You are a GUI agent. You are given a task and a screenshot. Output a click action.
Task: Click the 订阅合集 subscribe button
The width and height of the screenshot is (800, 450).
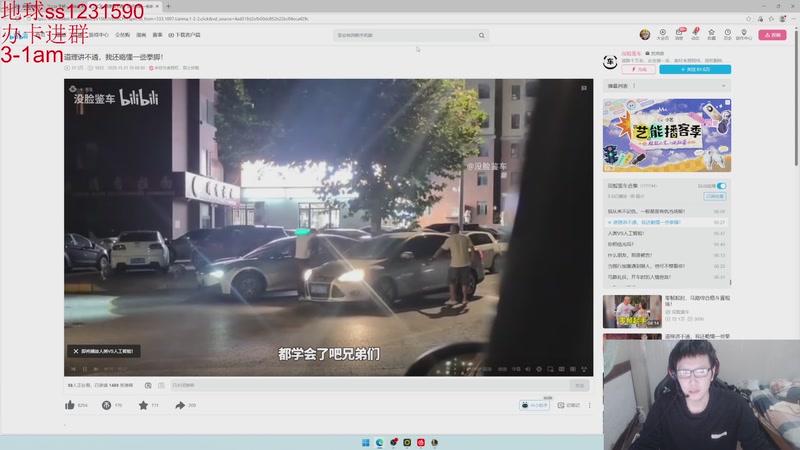[x=715, y=196]
